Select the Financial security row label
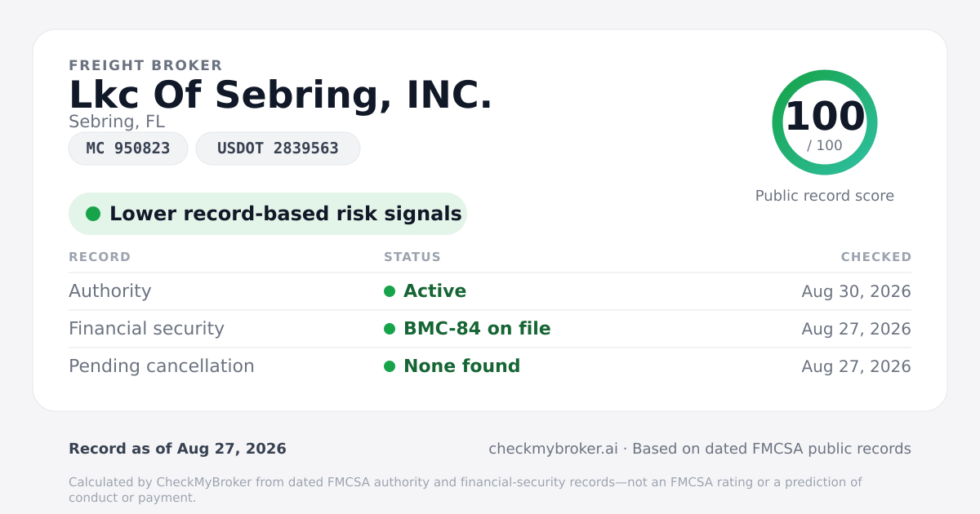 click(146, 329)
